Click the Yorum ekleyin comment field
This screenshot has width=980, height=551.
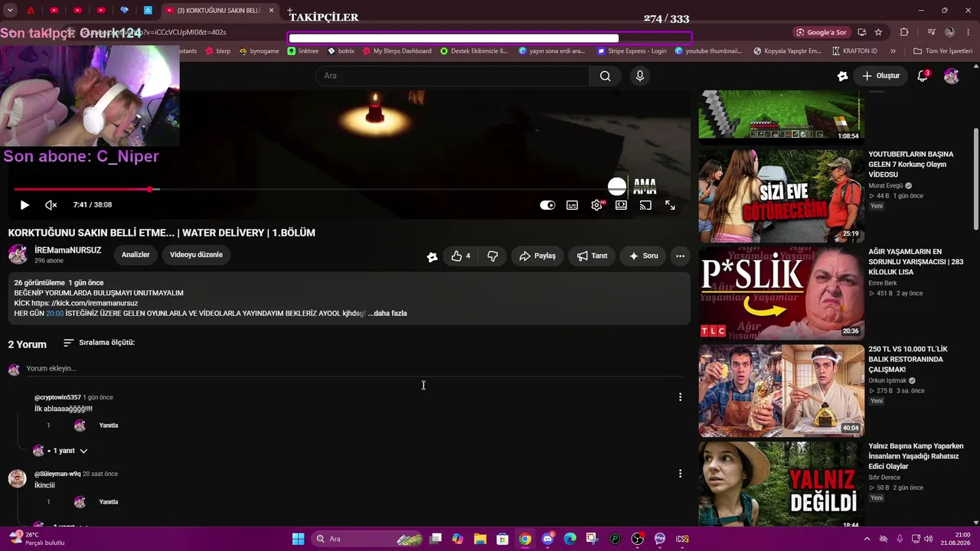click(x=354, y=369)
